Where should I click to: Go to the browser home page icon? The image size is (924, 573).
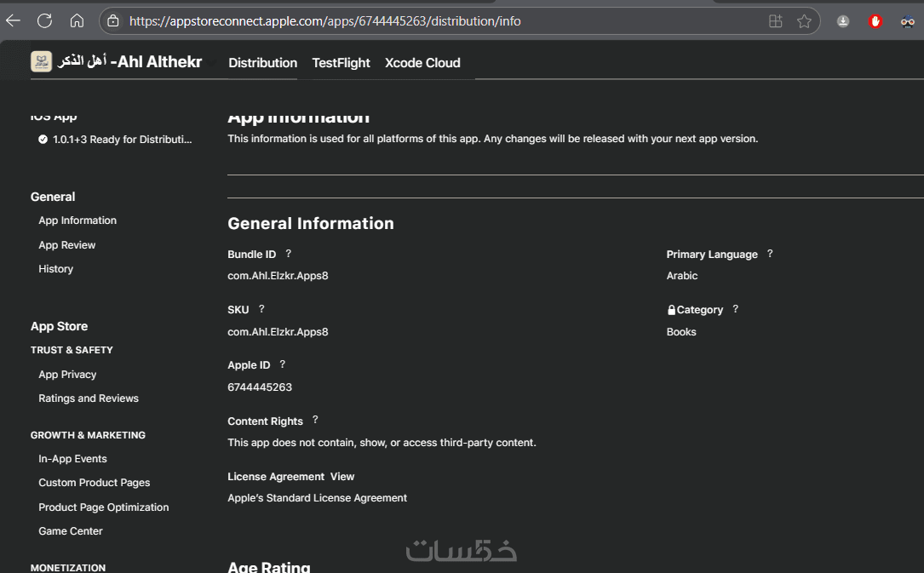point(77,21)
